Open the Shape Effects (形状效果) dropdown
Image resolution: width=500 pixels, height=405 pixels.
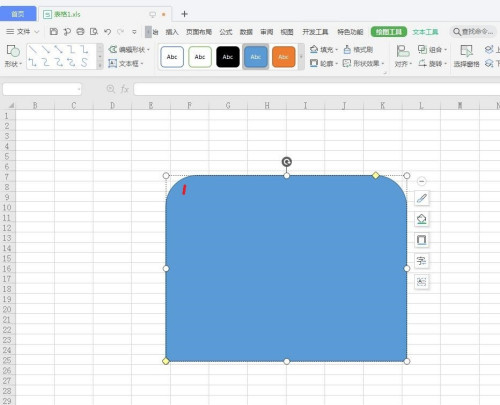click(364, 63)
